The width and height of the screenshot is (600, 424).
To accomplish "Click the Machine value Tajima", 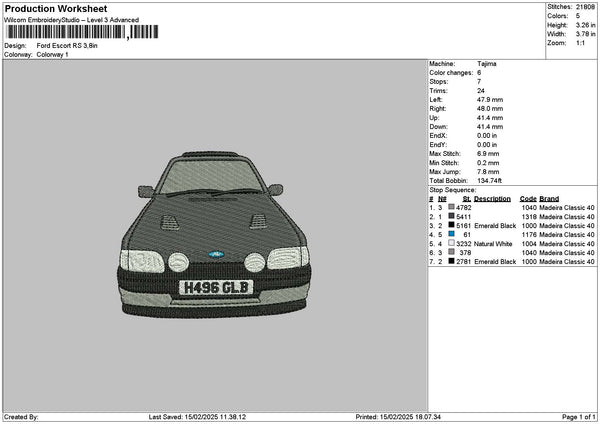I will tap(487, 63).
